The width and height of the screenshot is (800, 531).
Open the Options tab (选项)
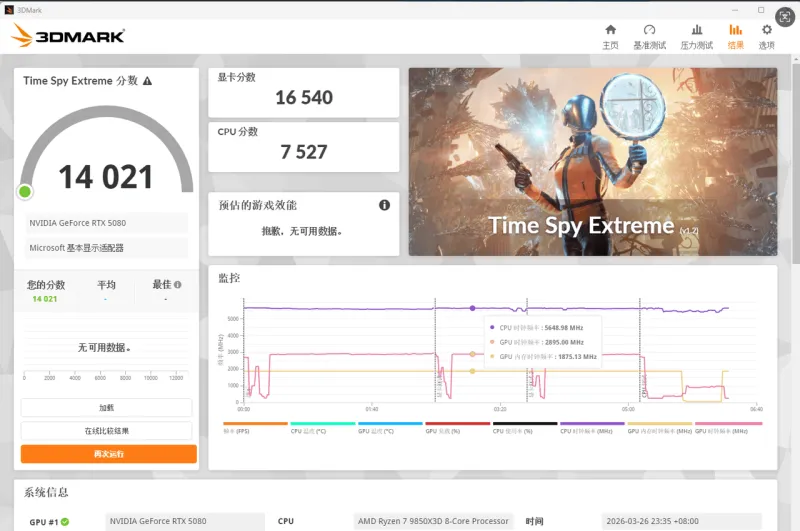pos(766,37)
